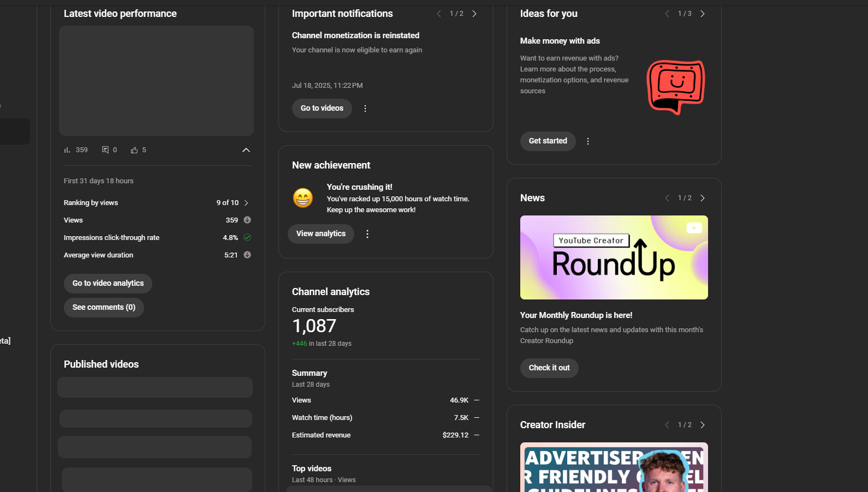Click green checkmark beside click-through rate
The width and height of the screenshot is (868, 492).
[x=247, y=238]
